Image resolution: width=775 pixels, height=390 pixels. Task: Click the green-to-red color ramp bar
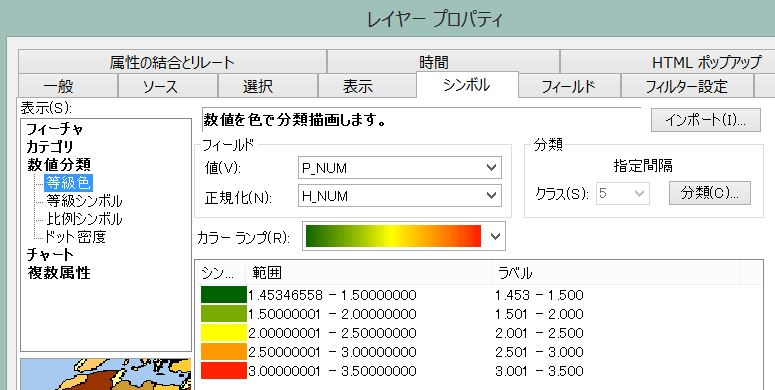coord(393,236)
